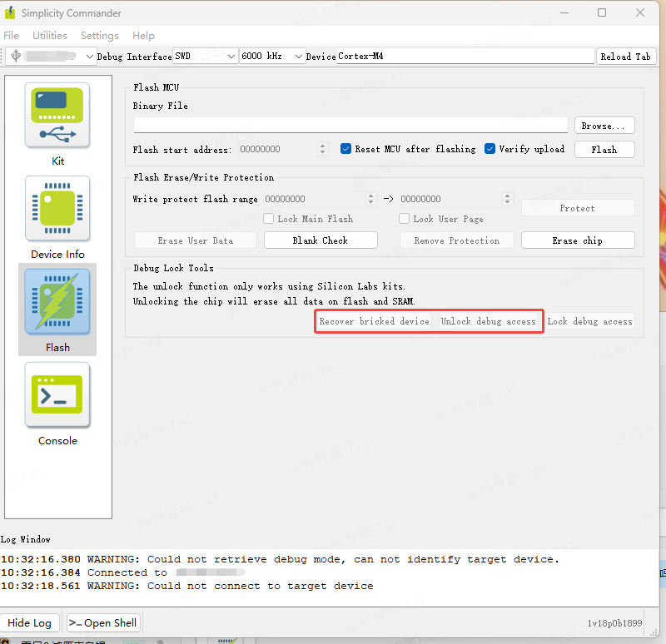Screen dimensions: 666x644
Task: Open the Debug Interface SWD dropdown
Action: [205, 56]
